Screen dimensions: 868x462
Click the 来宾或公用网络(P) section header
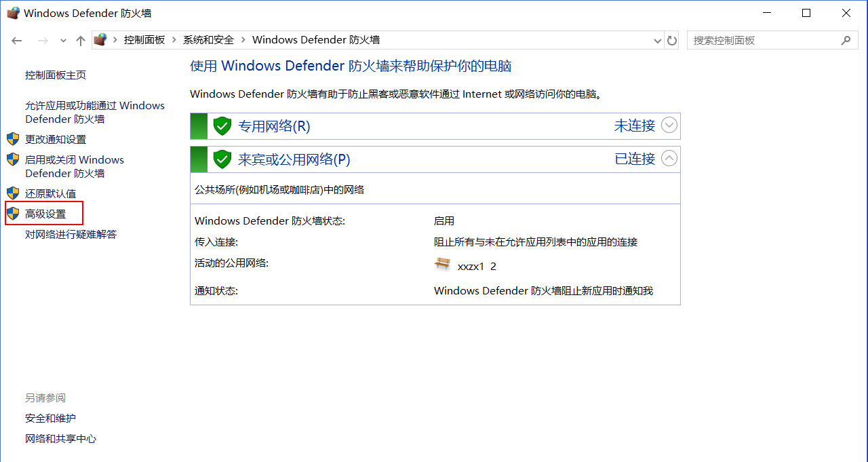click(x=435, y=159)
